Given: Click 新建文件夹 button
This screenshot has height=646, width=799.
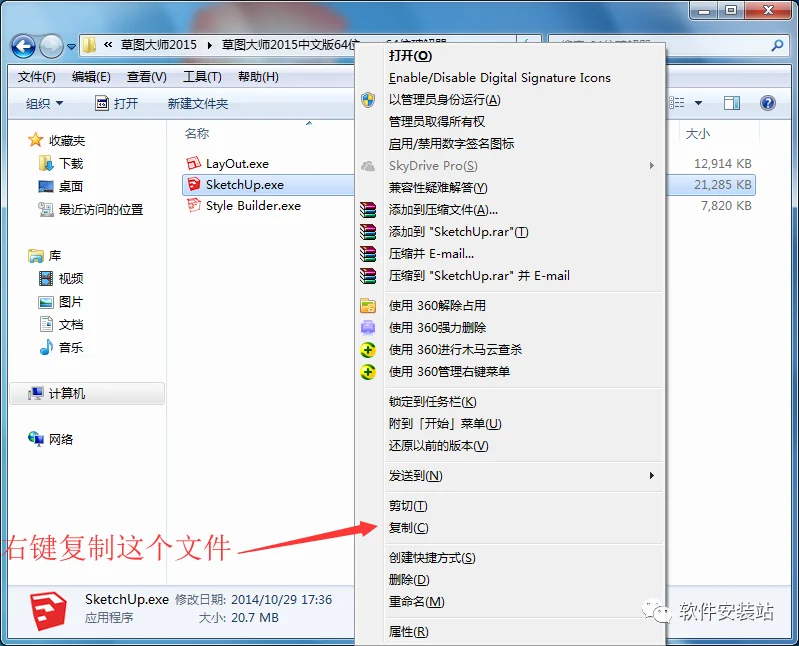Looking at the screenshot, I should point(198,103).
